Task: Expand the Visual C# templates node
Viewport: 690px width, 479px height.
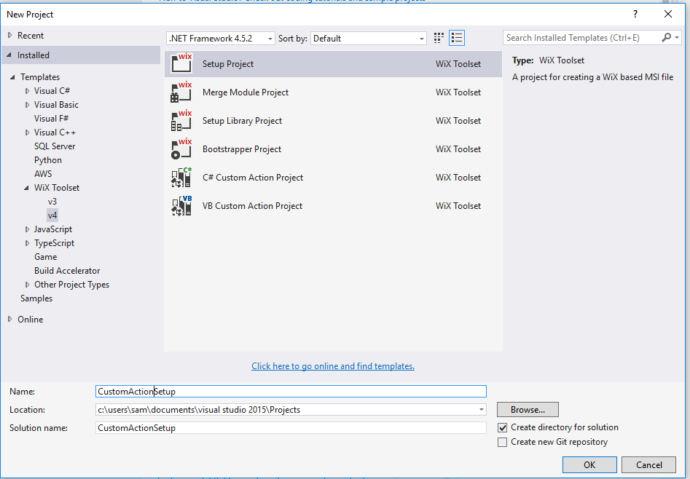Action: [28, 91]
